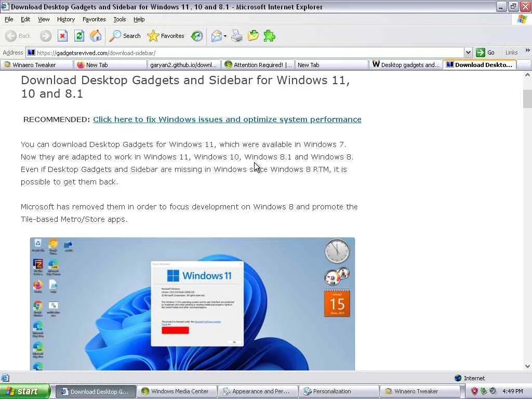Image resolution: width=532 pixels, height=399 pixels.
Task: Open the History clock icon
Action: click(x=197, y=36)
